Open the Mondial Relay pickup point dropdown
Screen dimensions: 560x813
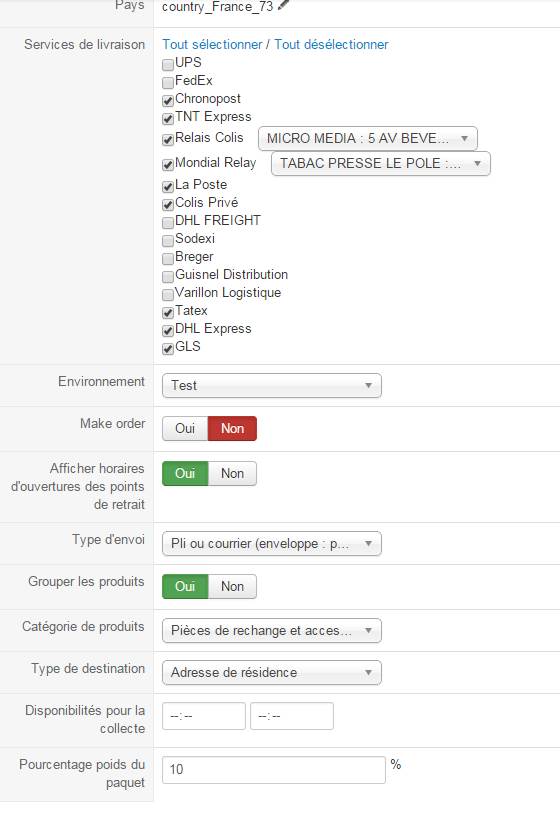click(x=381, y=163)
